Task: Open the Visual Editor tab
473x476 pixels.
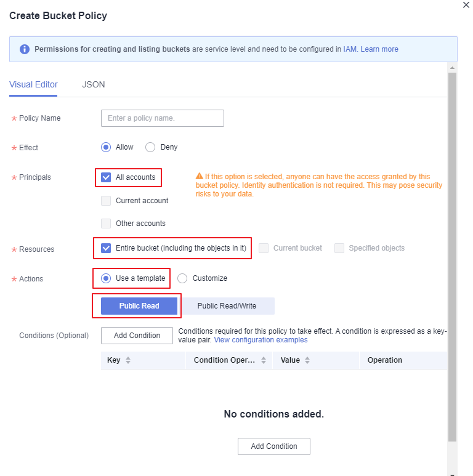Action: coord(33,84)
